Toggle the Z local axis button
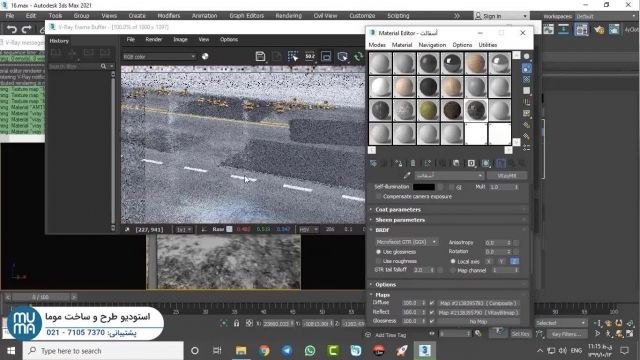Image resolution: width=640 pixels, height=360 pixels. (x=515, y=261)
